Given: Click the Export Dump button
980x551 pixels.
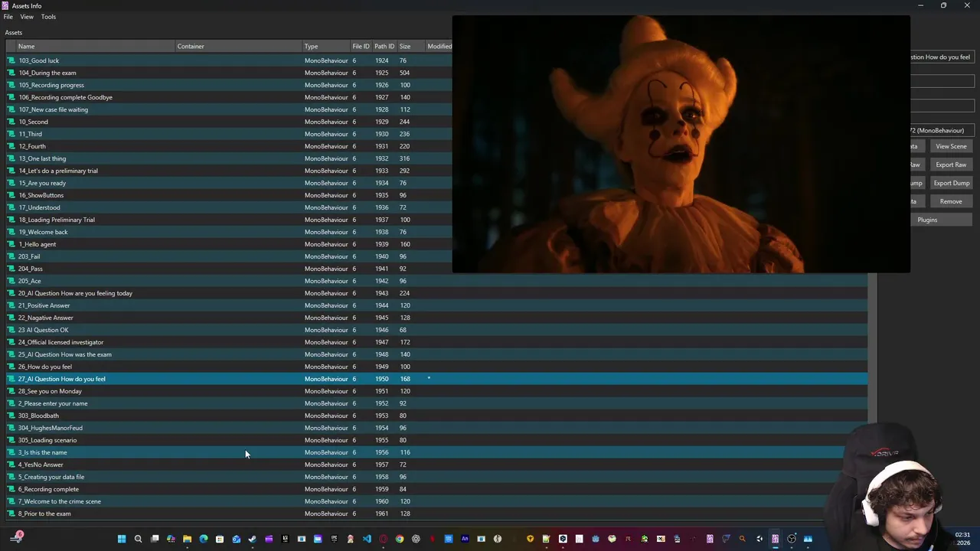Looking at the screenshot, I should pos(951,183).
